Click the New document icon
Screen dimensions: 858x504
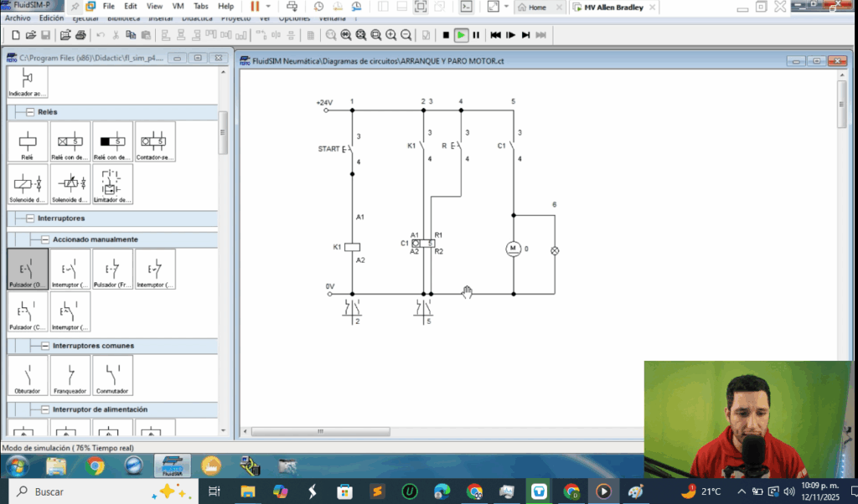(15, 35)
